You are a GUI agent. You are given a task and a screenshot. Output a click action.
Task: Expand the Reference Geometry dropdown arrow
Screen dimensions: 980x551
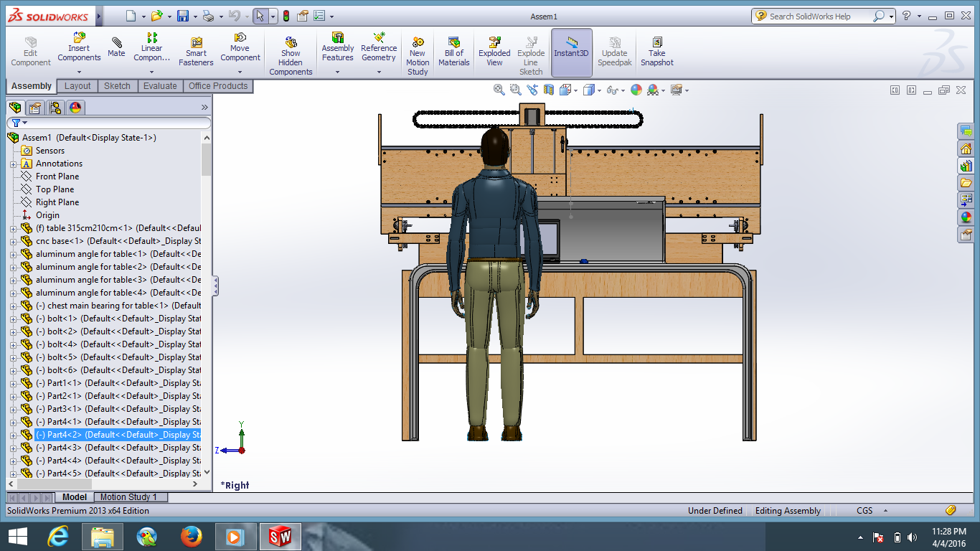(379, 72)
